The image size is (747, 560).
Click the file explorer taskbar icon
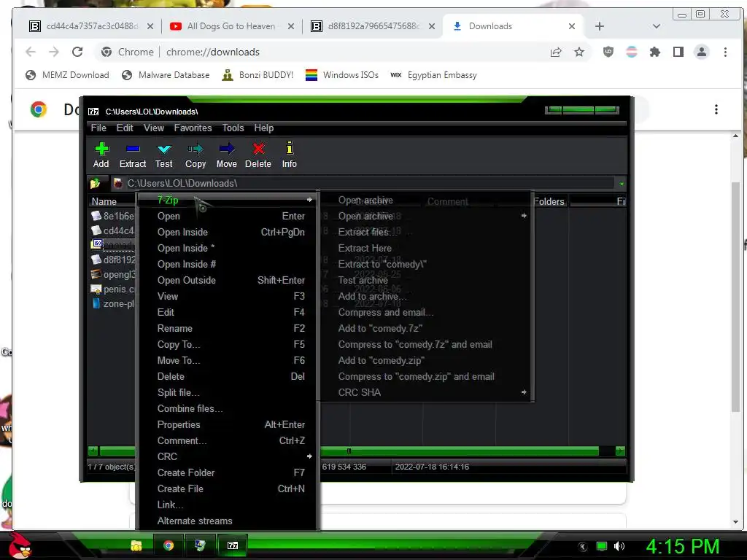[x=136, y=545]
